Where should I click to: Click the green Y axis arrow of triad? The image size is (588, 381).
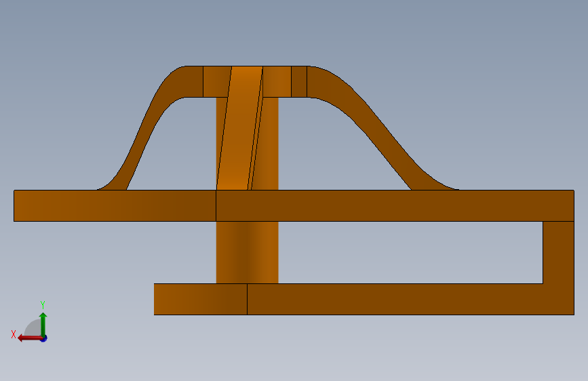(x=43, y=324)
